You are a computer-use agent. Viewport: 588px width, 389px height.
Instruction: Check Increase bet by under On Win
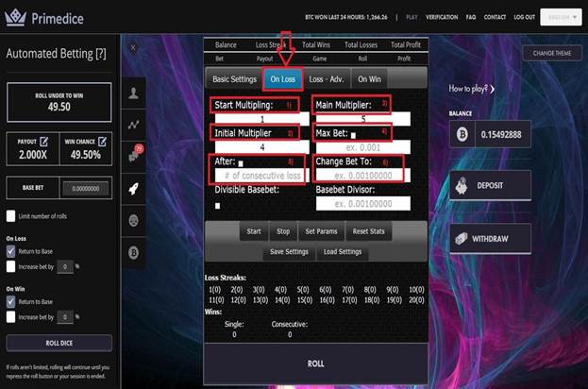pos(11,319)
